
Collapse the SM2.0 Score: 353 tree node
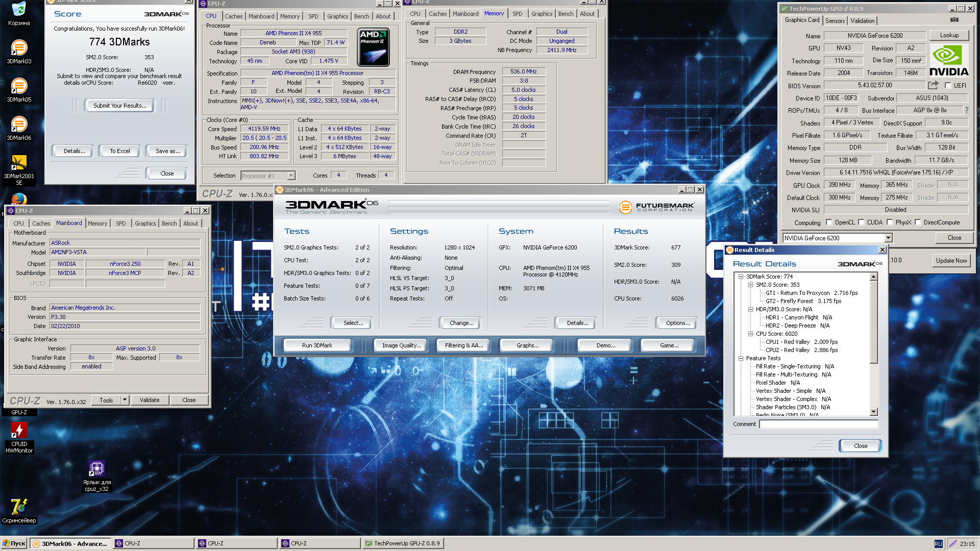tap(750, 285)
